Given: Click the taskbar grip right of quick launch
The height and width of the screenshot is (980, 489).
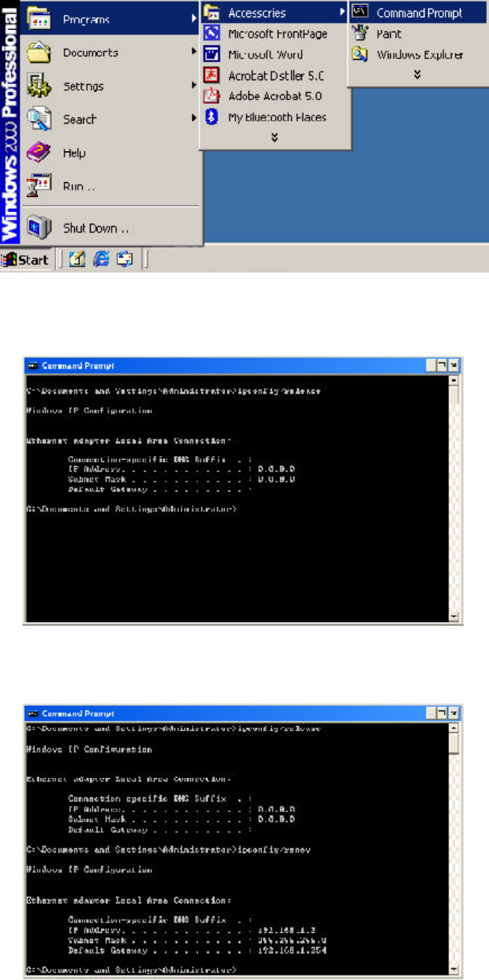Looking at the screenshot, I should [145, 260].
